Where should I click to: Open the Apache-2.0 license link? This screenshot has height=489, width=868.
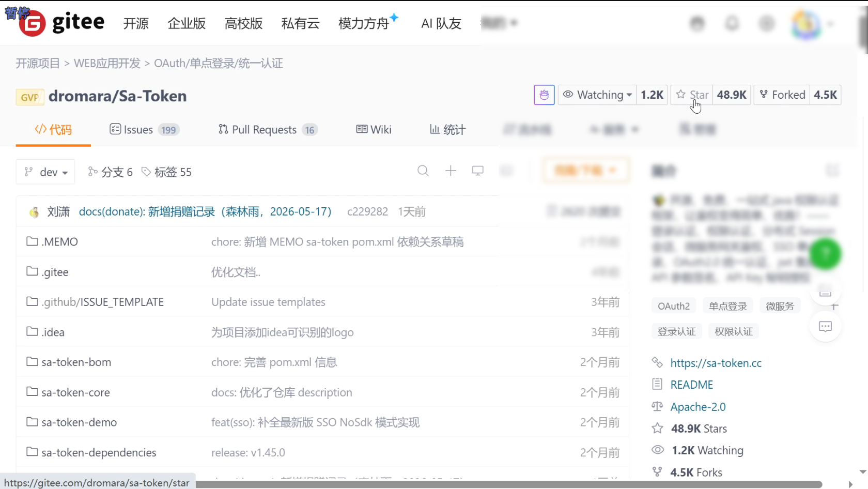pyautogui.click(x=698, y=407)
